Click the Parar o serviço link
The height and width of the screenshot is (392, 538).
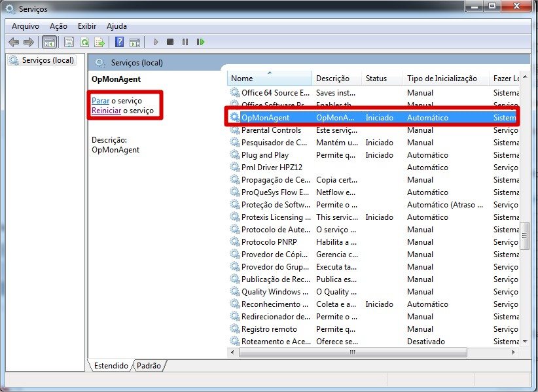pos(100,101)
